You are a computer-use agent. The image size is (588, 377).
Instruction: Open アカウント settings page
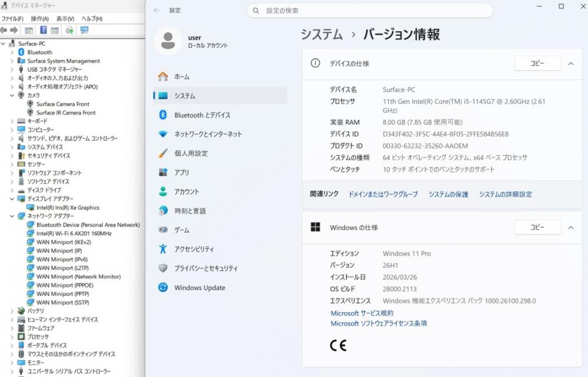220,191
